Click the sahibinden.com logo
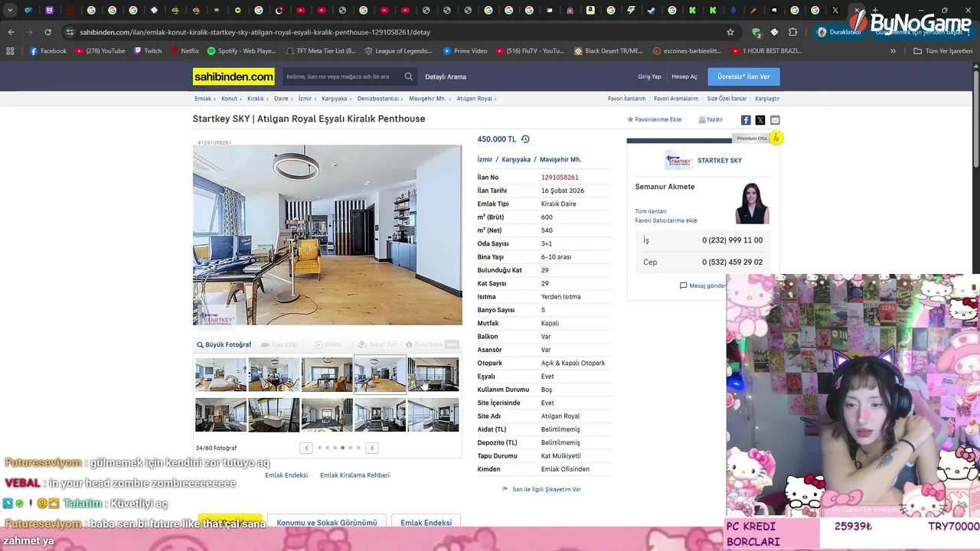 coord(234,77)
